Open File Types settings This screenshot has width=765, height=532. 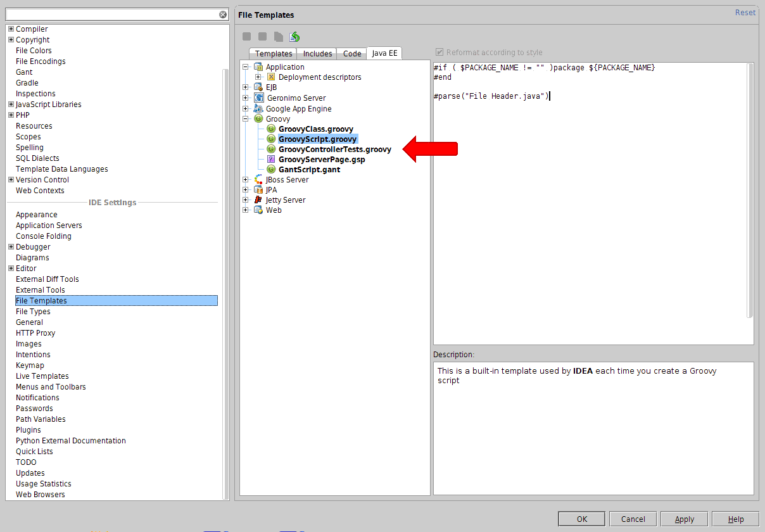click(33, 312)
